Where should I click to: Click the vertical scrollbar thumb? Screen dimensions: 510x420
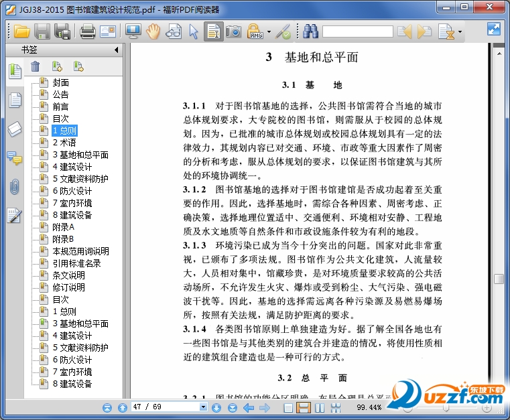pos(499,279)
